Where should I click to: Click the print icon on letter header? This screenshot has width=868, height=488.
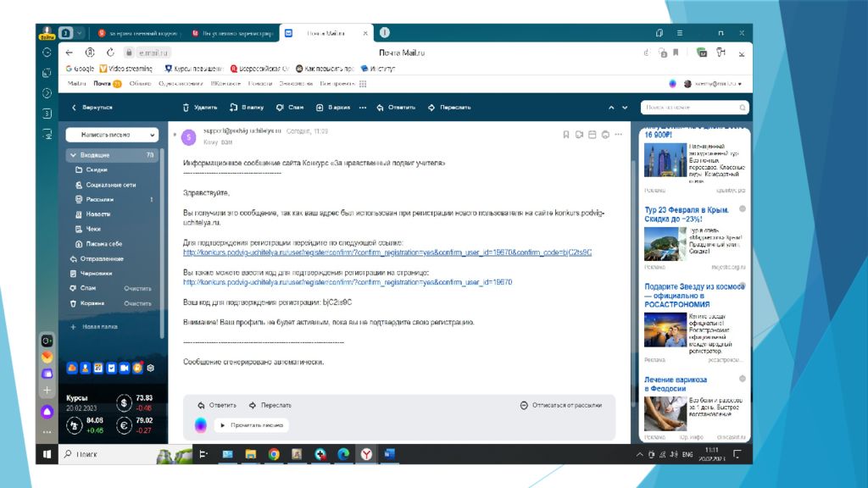[x=605, y=135]
